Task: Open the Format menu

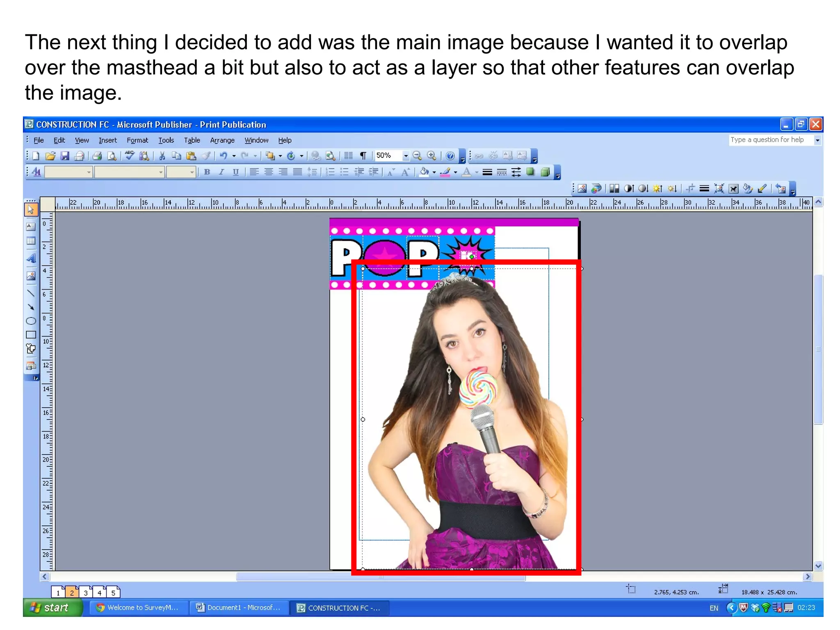Action: 137,140
